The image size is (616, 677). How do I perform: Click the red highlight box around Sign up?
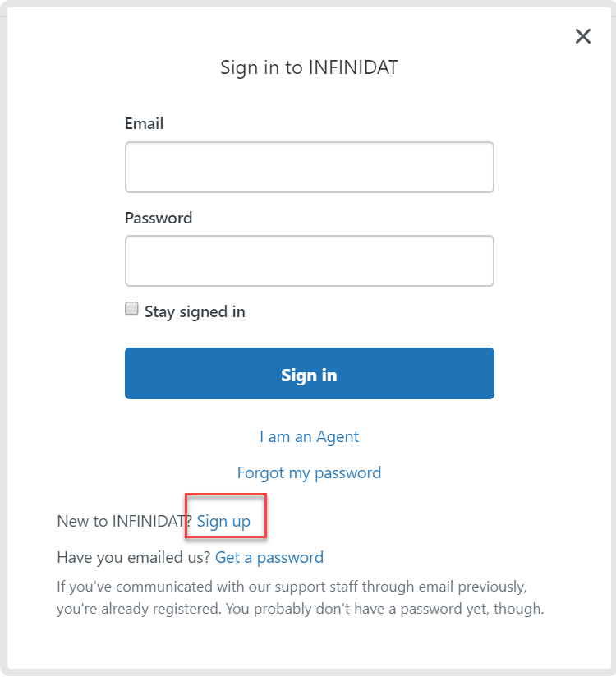click(226, 516)
